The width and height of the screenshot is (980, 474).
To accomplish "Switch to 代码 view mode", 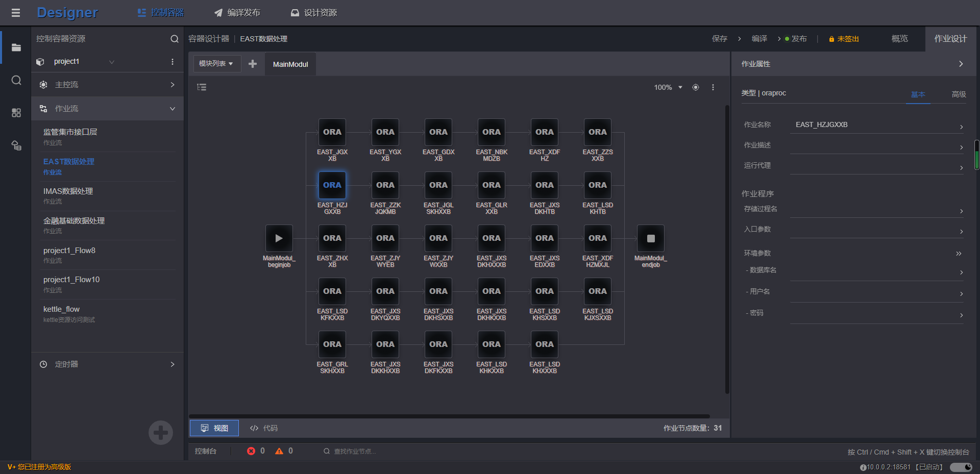I will tap(264, 428).
